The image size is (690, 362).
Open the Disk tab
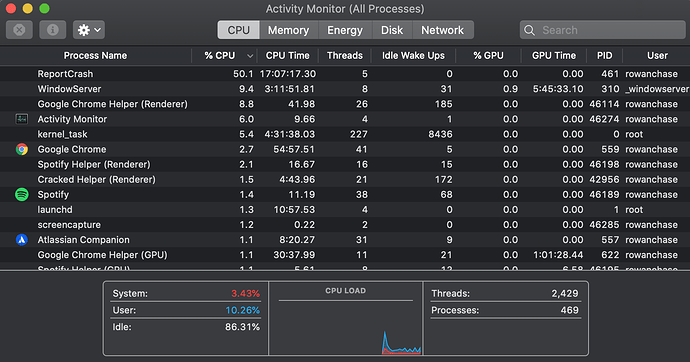coord(392,30)
